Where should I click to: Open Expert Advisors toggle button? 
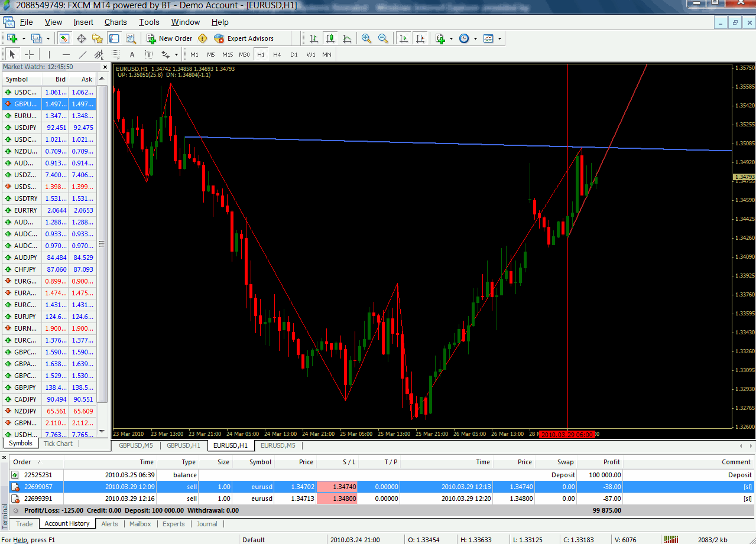245,38
